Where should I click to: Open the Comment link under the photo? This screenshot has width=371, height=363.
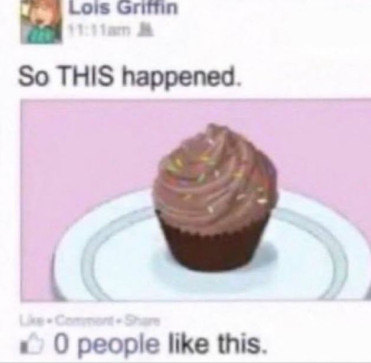85,321
